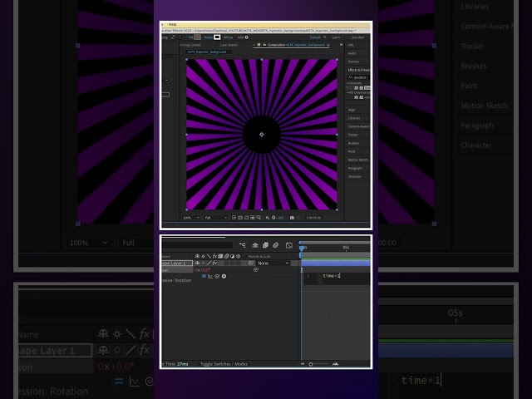This screenshot has height=399, width=532.
Task: Select Shape Layer 1 in timeline
Action: (176, 263)
